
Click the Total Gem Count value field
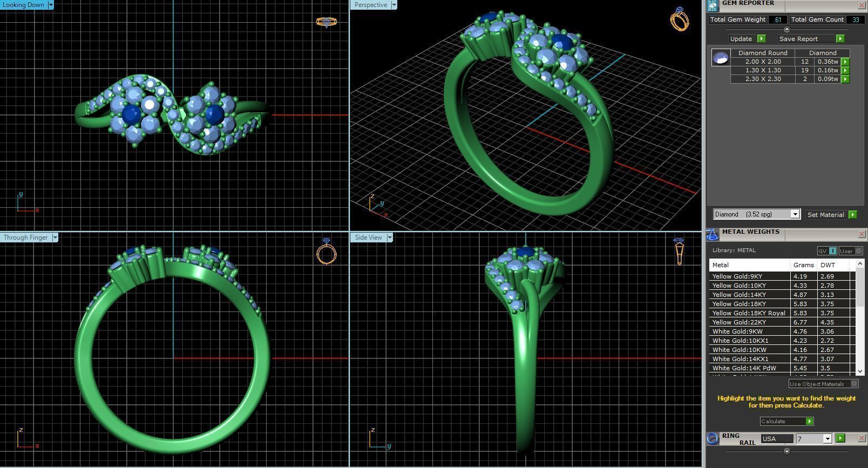pyautogui.click(x=856, y=19)
